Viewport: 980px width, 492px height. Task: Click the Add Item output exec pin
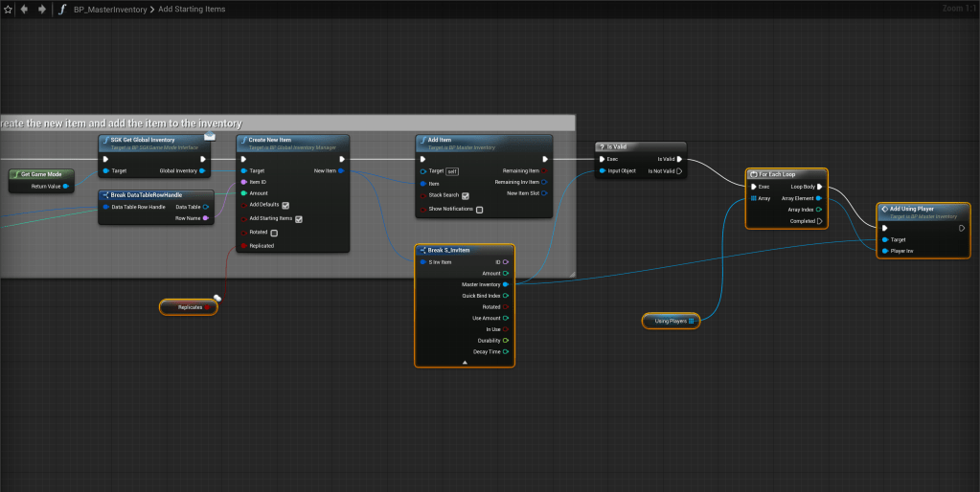pyautogui.click(x=544, y=159)
